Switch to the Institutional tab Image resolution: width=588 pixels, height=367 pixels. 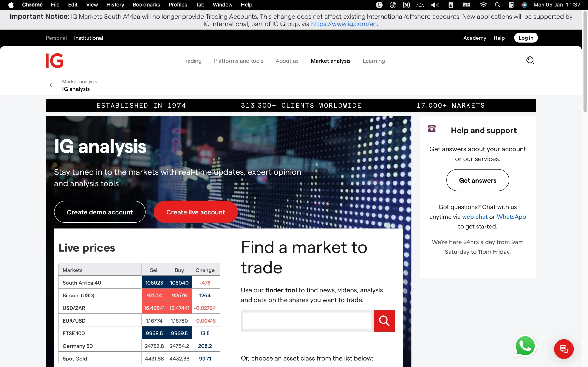pos(88,38)
